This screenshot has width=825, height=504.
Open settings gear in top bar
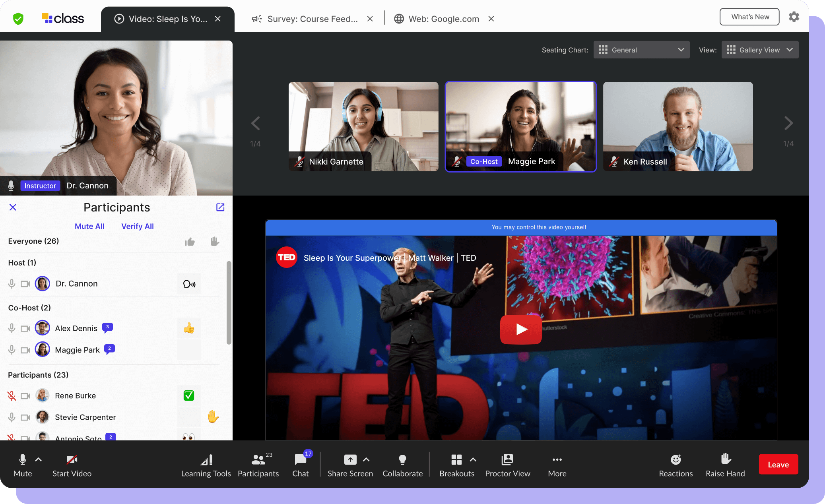click(794, 17)
